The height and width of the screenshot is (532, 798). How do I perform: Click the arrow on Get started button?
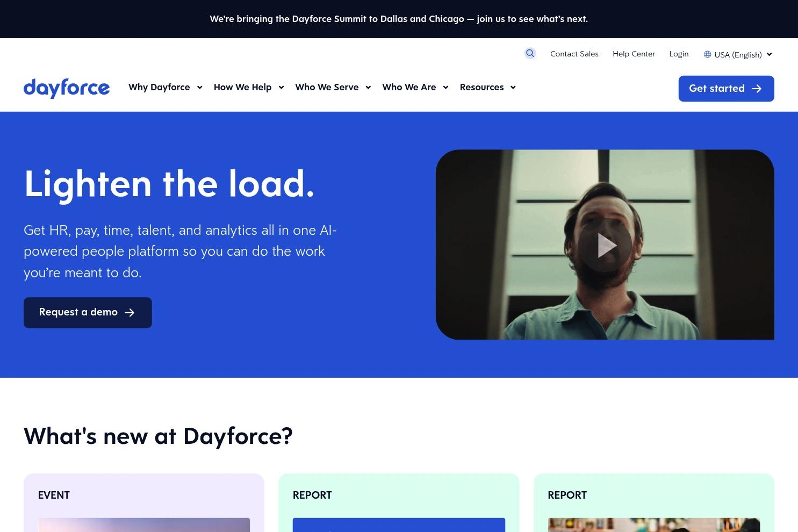pos(757,89)
